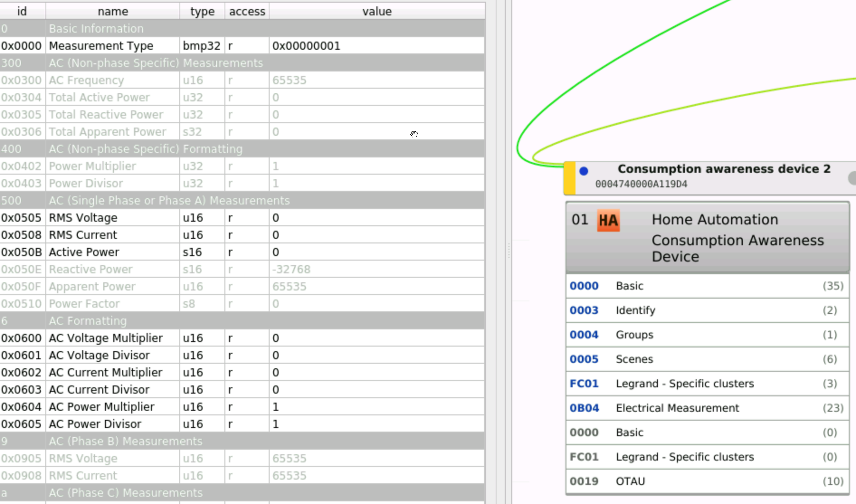
Task: Select the AC Voltage Divisor row
Action: [243, 355]
